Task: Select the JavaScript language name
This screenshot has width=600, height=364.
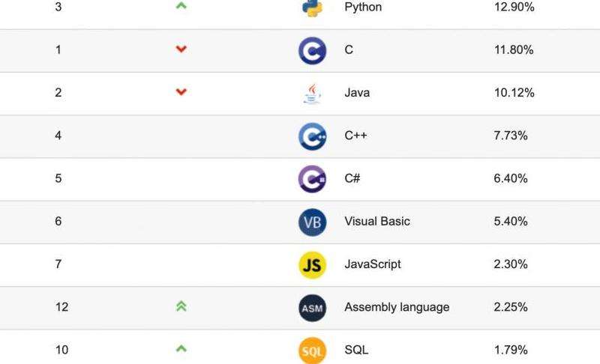Action: point(372,264)
